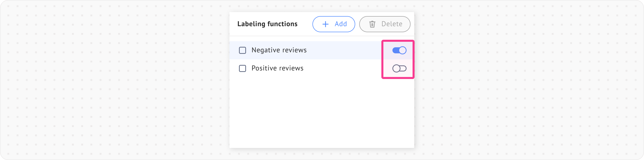Viewport: 644px width, 160px height.
Task: Click the white knob of Negative reviews switch
Action: (403, 50)
